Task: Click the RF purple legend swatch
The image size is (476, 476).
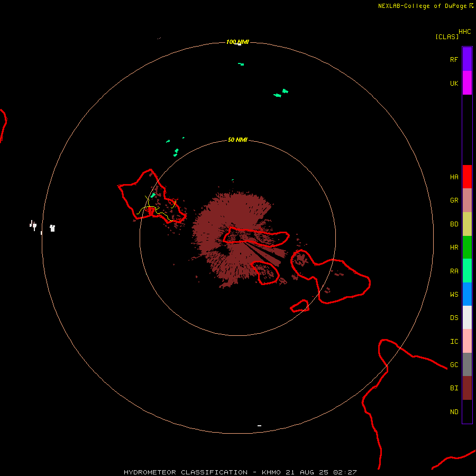Action: click(467, 59)
